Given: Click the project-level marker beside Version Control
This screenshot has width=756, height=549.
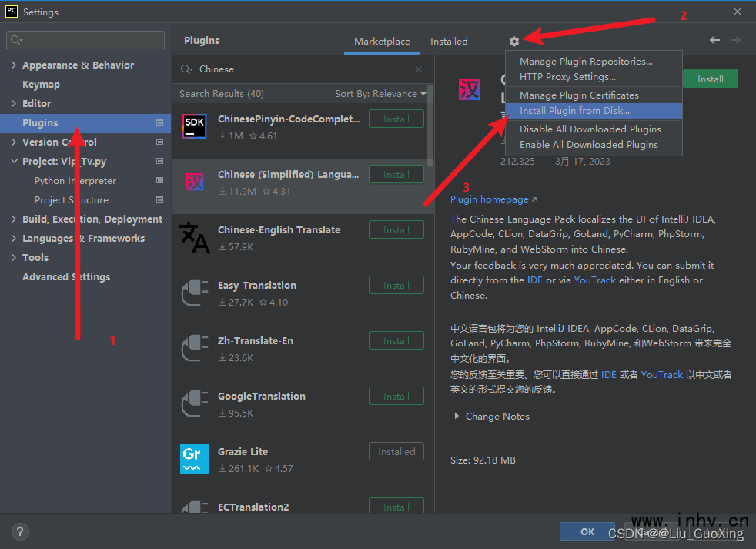Looking at the screenshot, I should tap(159, 142).
